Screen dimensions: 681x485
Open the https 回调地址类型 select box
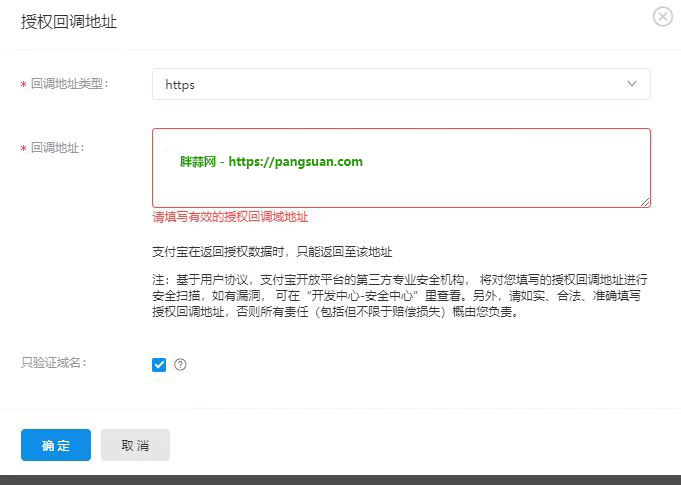tap(400, 84)
